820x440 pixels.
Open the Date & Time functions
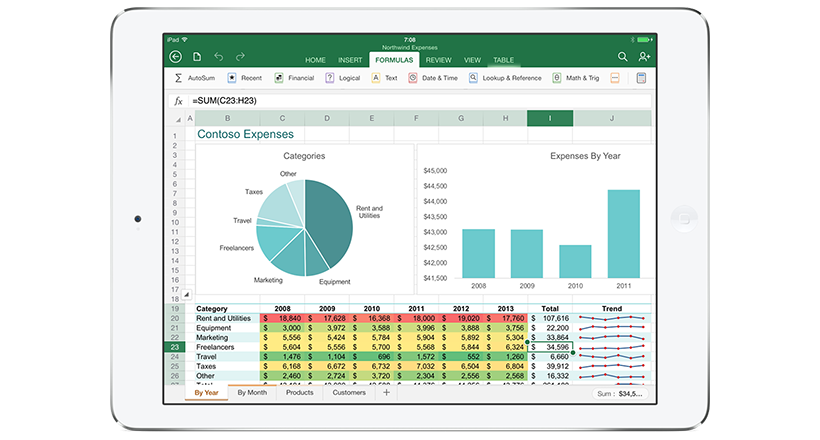[x=431, y=78]
